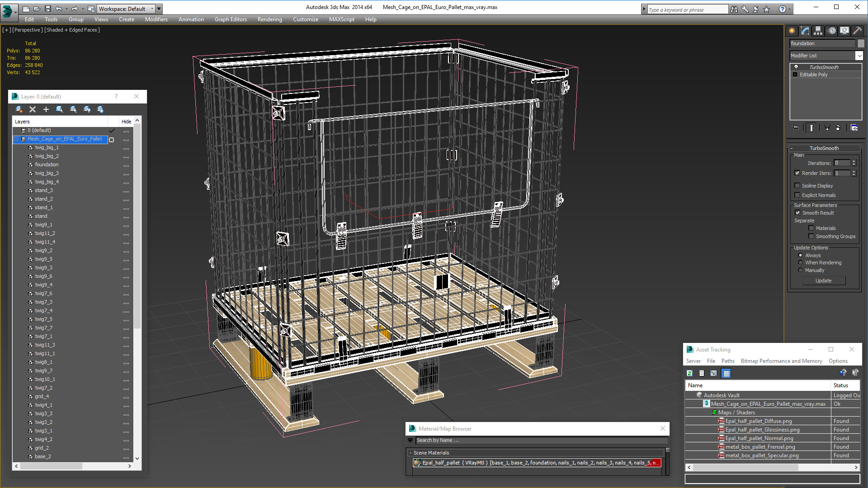Image resolution: width=868 pixels, height=488 pixels.
Task: Open the MAXScript menu
Action: click(341, 19)
